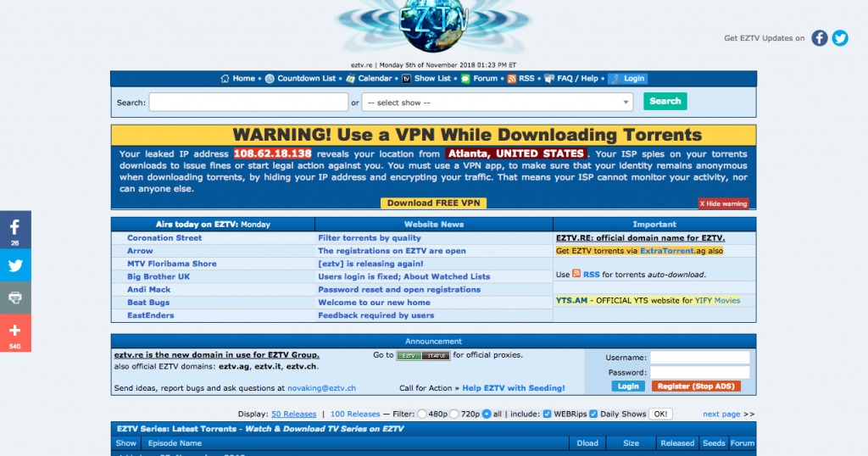Select the 720p filter radio button
The image size is (868, 456).
coord(454,414)
